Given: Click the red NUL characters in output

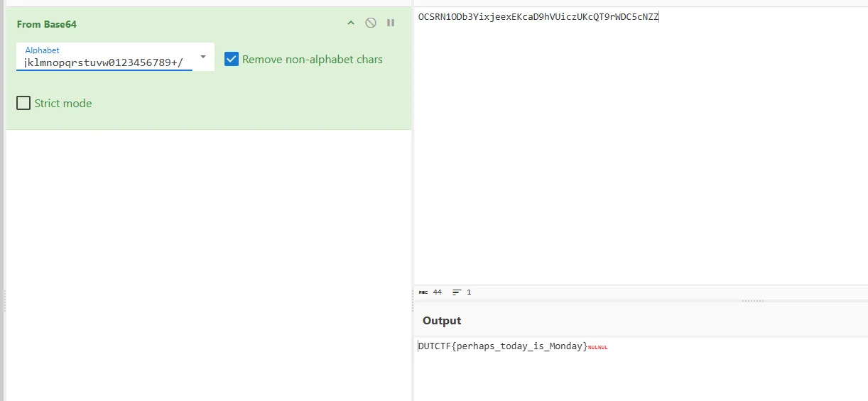Looking at the screenshot, I should pyautogui.click(x=597, y=347).
